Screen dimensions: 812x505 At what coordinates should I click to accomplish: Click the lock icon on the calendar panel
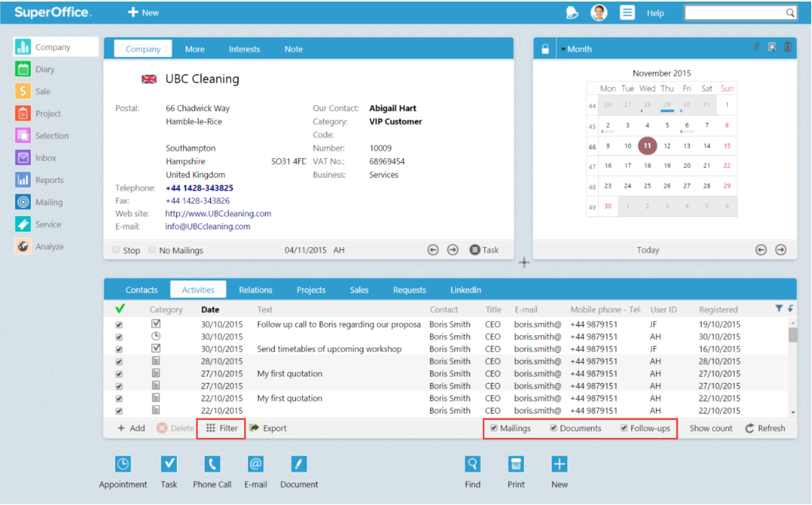pyautogui.click(x=545, y=49)
